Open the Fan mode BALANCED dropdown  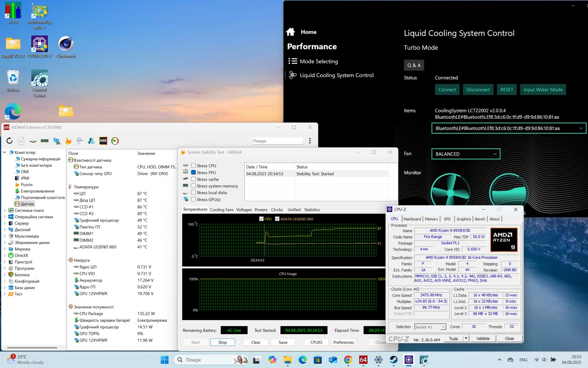tap(466, 154)
